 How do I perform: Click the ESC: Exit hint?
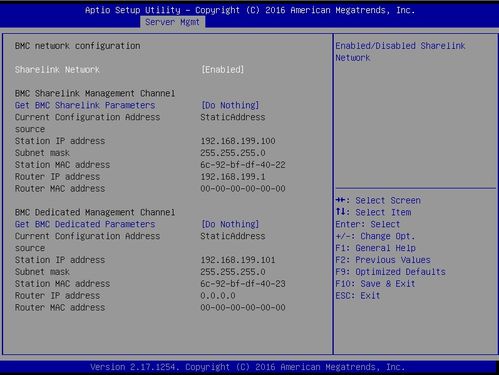click(x=358, y=295)
